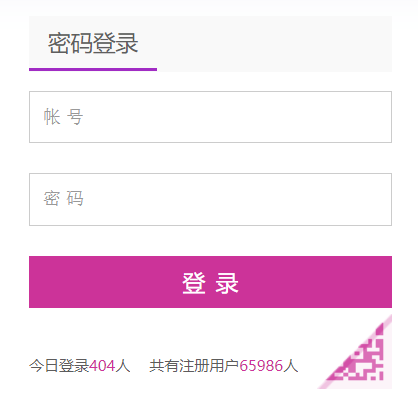This screenshot has width=418, height=411.
Task: Click the pink number 65986
Action: [x=261, y=366]
